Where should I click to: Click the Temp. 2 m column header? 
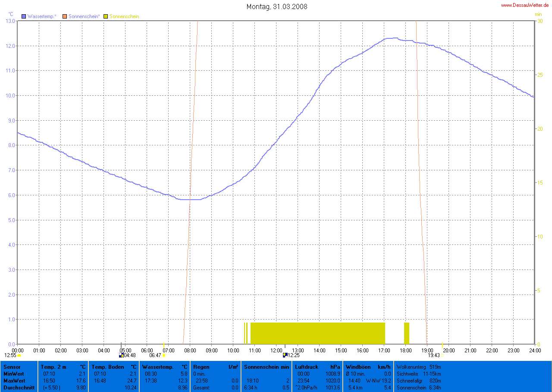[63, 367]
